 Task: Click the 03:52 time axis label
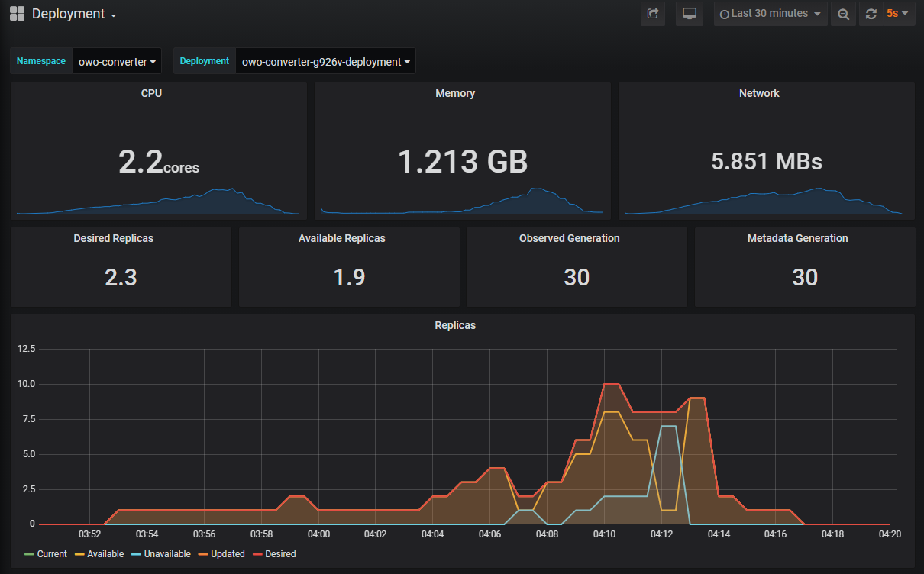[x=89, y=534]
